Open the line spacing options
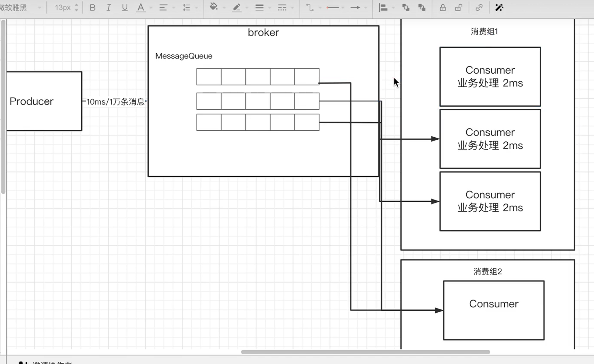 187,8
